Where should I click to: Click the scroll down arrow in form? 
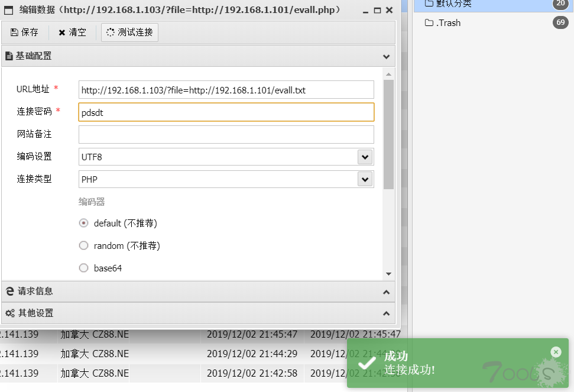[389, 274]
